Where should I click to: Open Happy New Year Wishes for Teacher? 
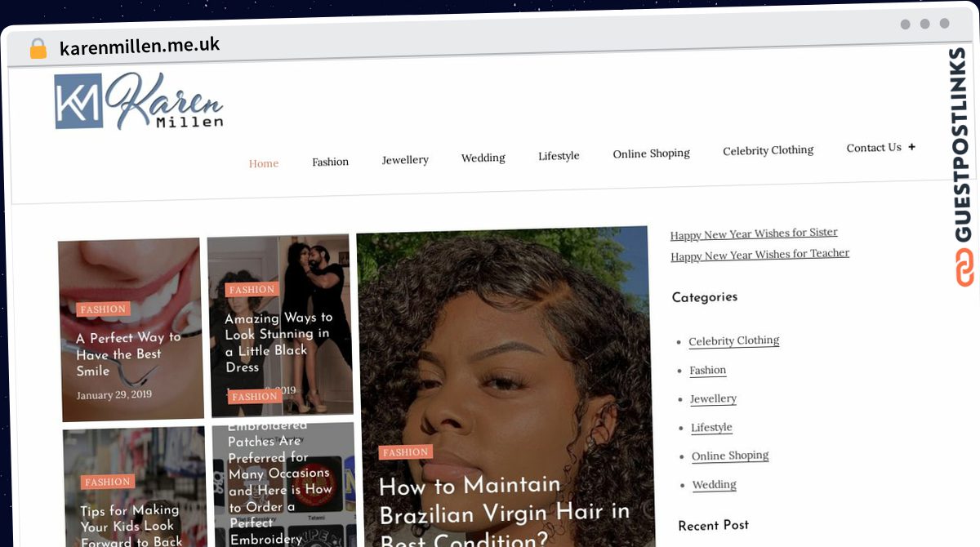click(x=760, y=255)
